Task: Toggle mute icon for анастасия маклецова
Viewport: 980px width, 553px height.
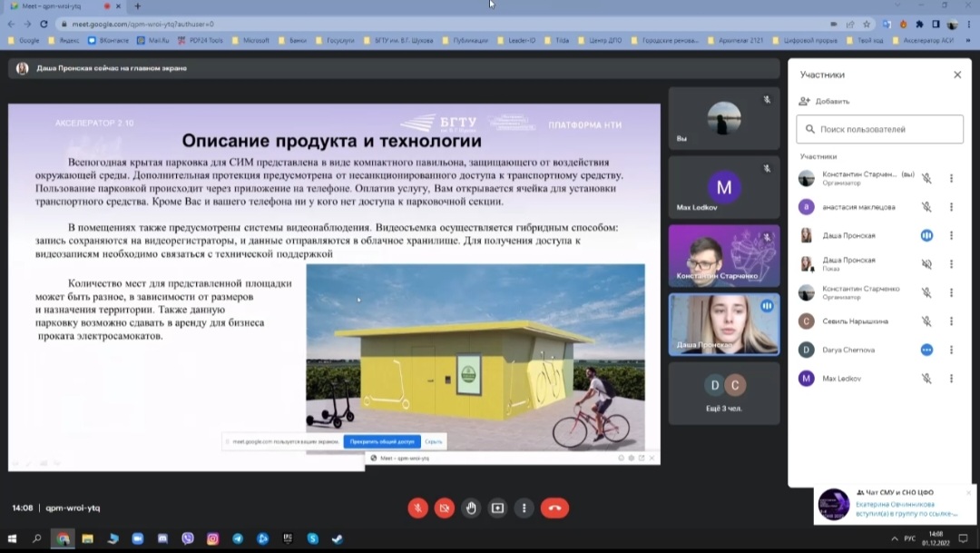Action: coord(926,206)
